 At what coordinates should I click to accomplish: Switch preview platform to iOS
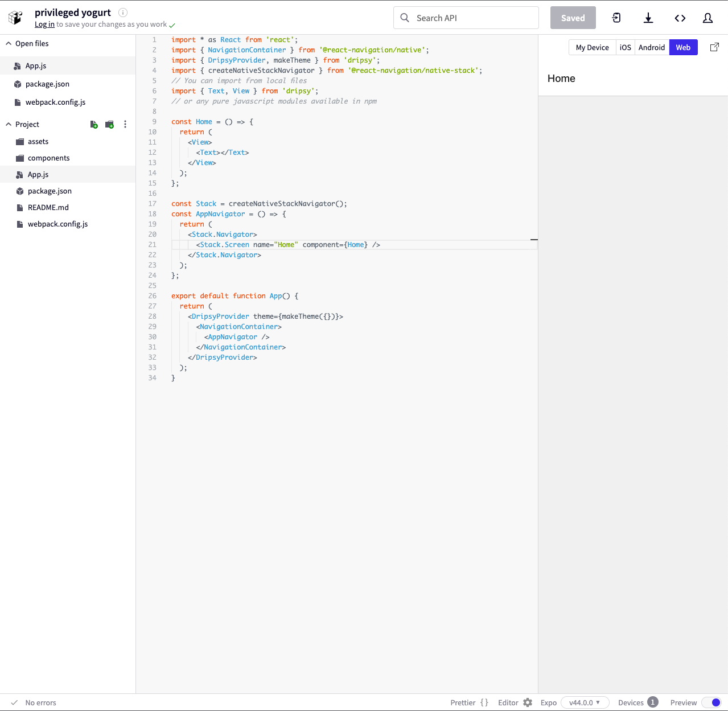(625, 47)
